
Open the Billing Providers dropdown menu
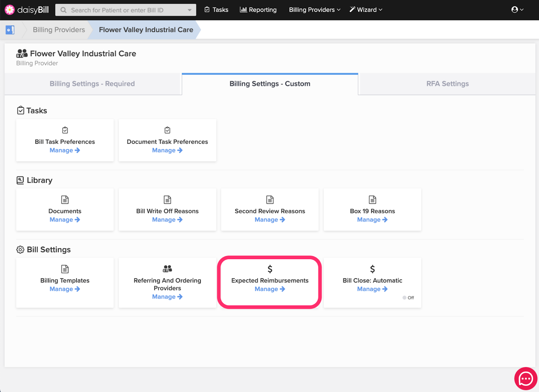[315, 10]
